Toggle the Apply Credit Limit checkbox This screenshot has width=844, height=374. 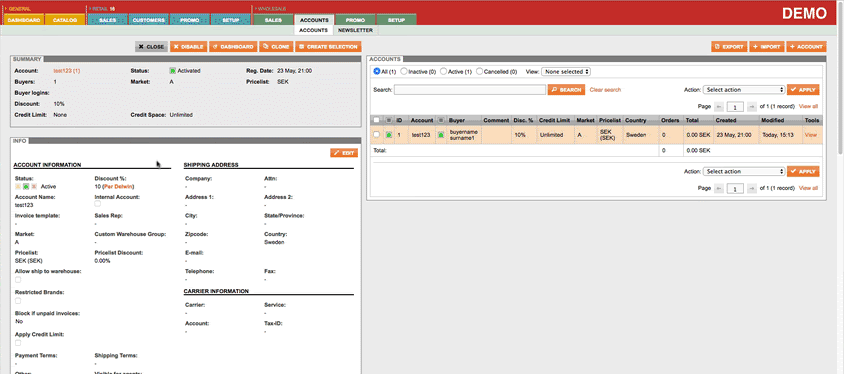pos(18,343)
